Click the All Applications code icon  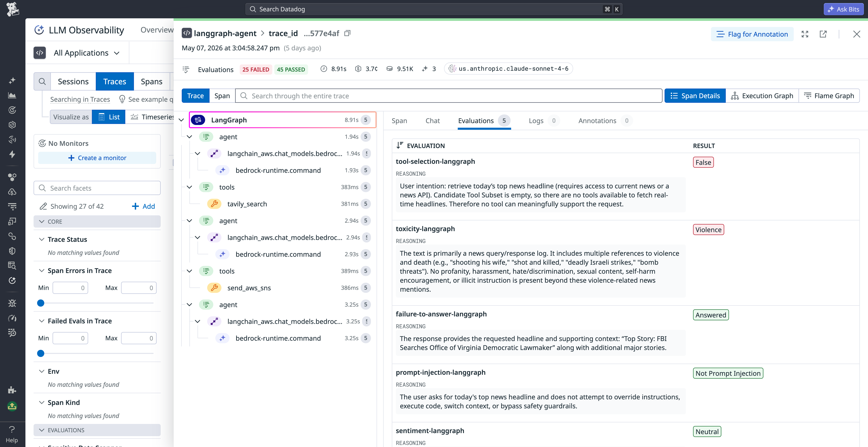coord(40,53)
